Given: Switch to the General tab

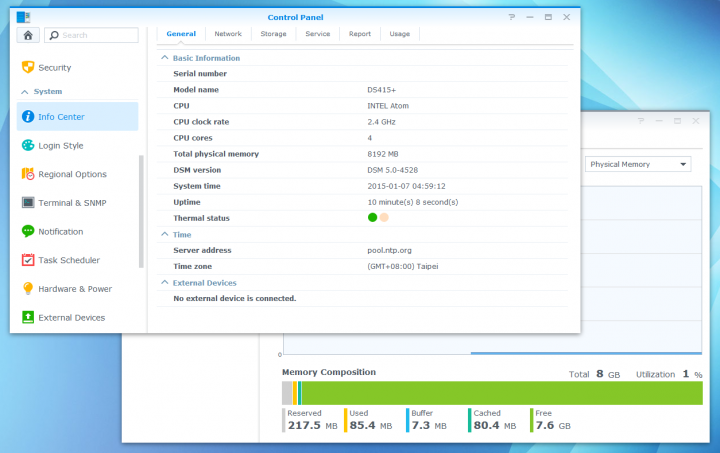Looking at the screenshot, I should (181, 34).
